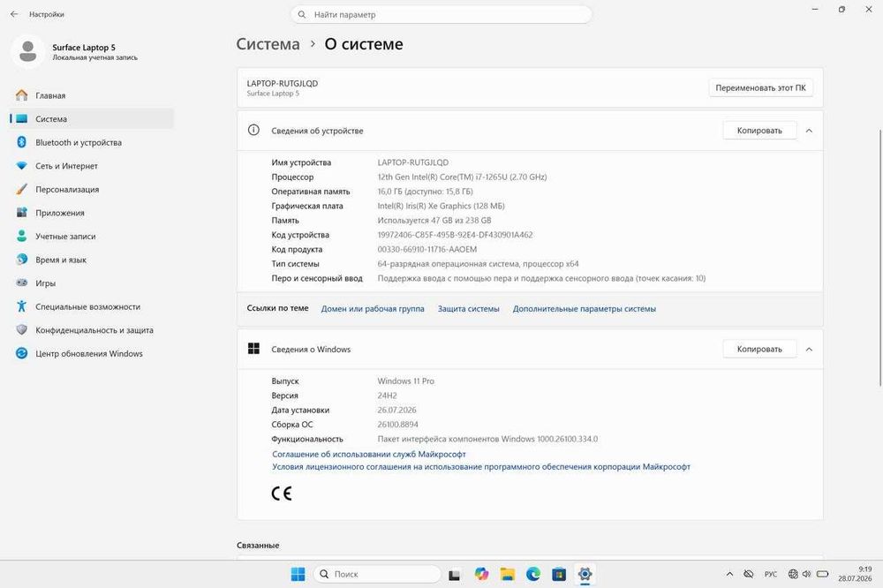This screenshot has width=883, height=588.
Task: Open the user account avatar picture
Action: [27, 51]
